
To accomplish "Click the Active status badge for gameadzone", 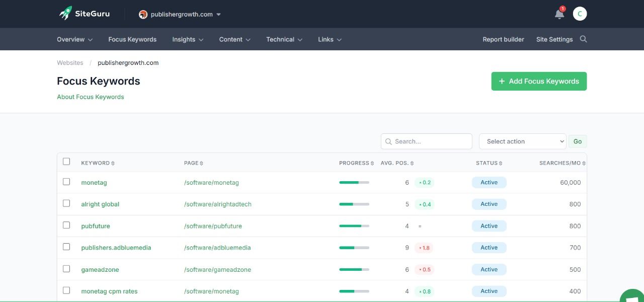I will point(489,270).
